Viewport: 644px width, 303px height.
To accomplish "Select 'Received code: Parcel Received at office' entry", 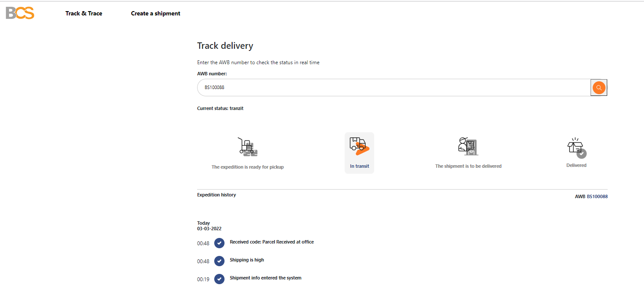I will click(272, 242).
